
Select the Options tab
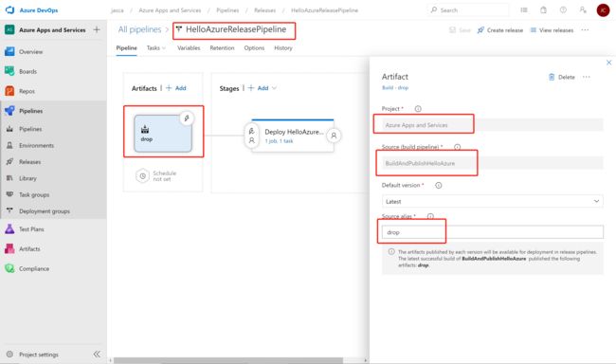tap(254, 48)
